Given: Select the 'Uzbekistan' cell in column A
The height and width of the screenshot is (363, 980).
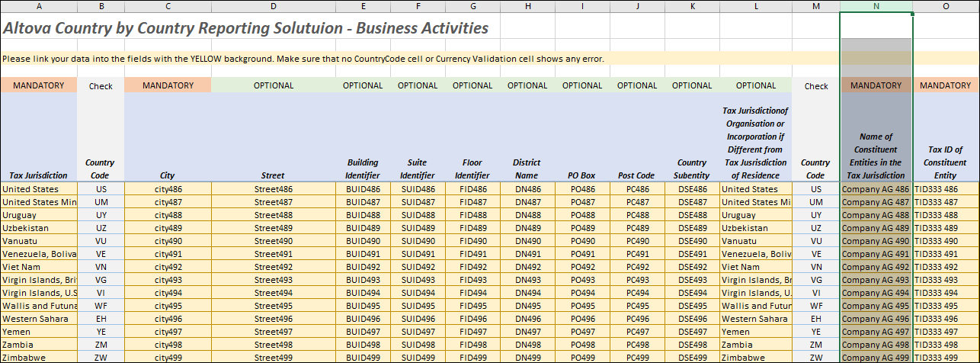Looking at the screenshot, I should [x=38, y=228].
